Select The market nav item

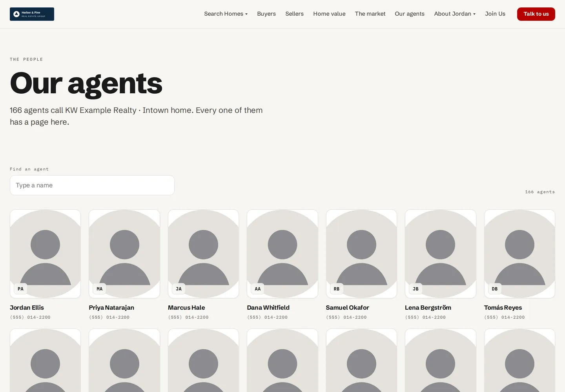pos(370,14)
